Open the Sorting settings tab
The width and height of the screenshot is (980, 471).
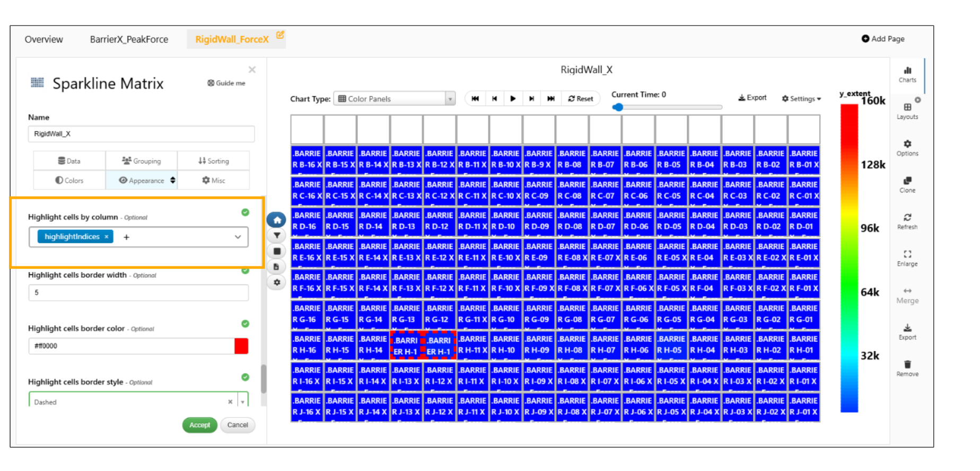(x=214, y=161)
